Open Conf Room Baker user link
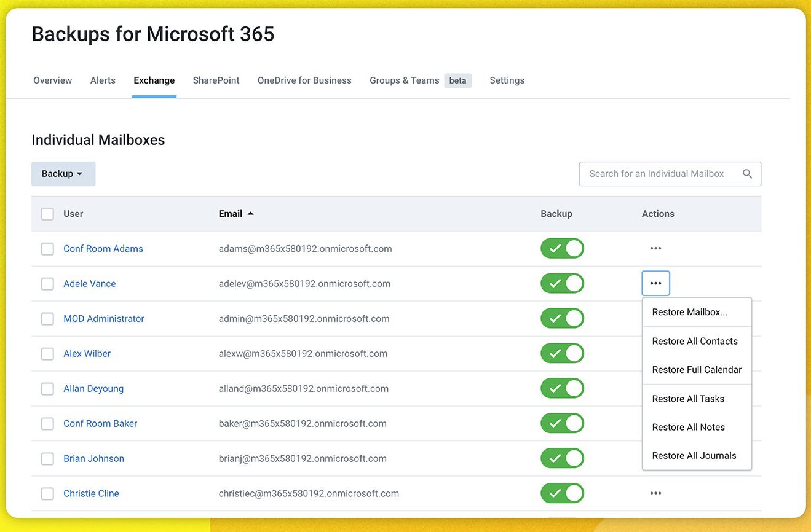The height and width of the screenshot is (532, 811). point(100,424)
